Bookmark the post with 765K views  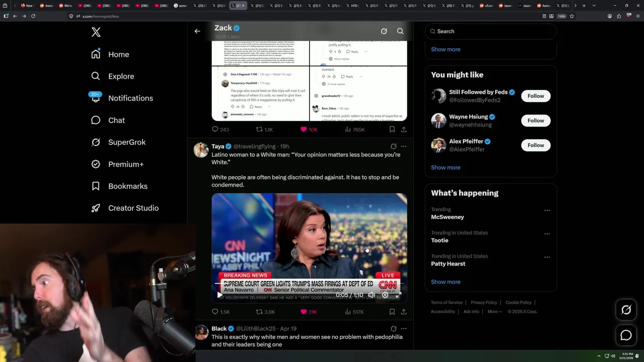(x=392, y=130)
